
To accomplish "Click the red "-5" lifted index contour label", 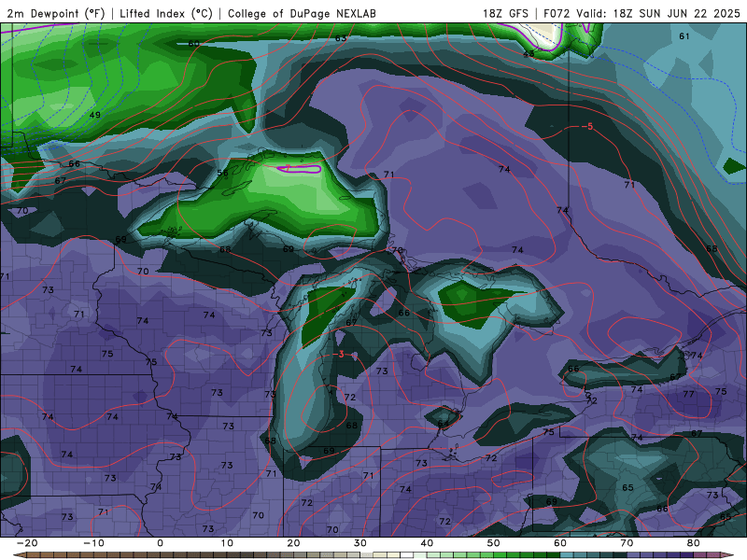I will tap(588, 126).
